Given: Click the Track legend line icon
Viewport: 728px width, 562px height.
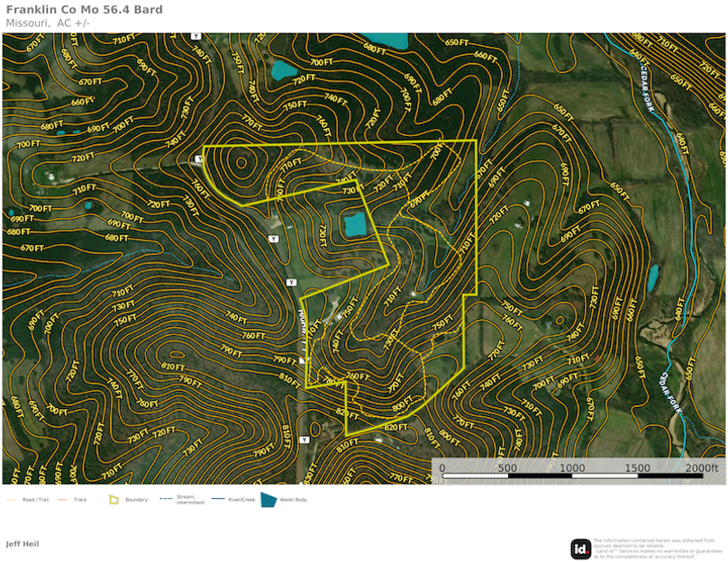Looking at the screenshot, I should [x=63, y=499].
